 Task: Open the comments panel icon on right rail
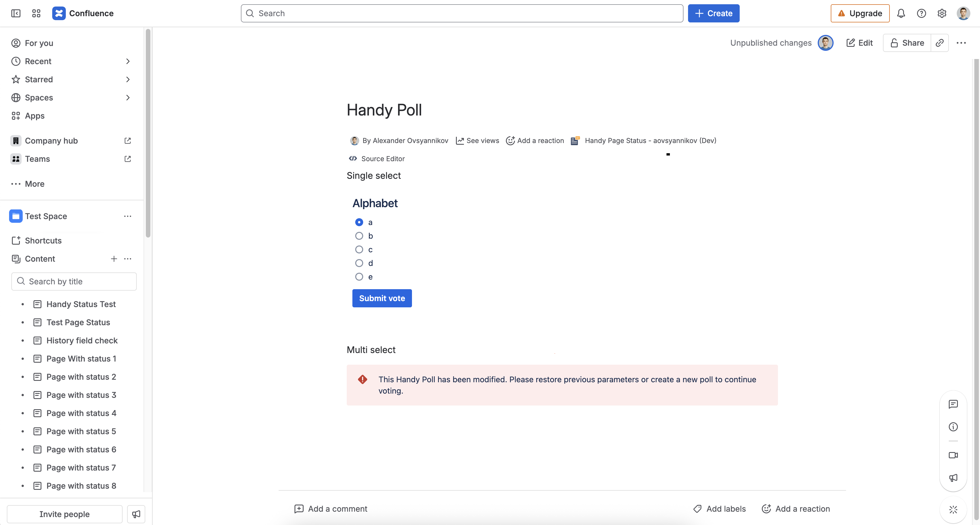953,404
